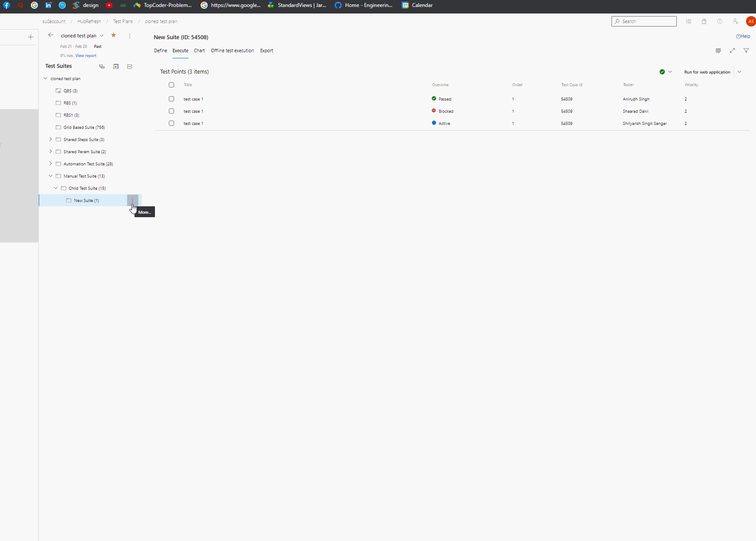The image size is (756, 541).
Task: Open the help question mark icon
Action: click(x=720, y=21)
